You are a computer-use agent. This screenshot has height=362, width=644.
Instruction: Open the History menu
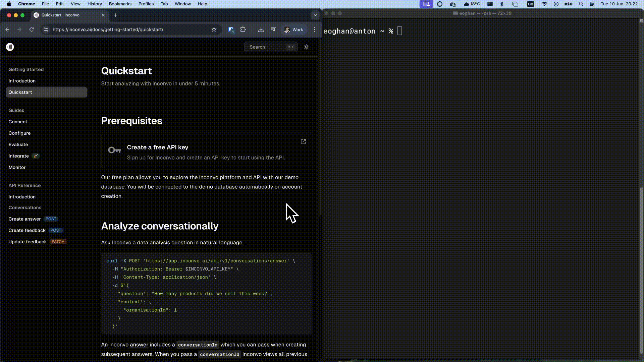[95, 4]
